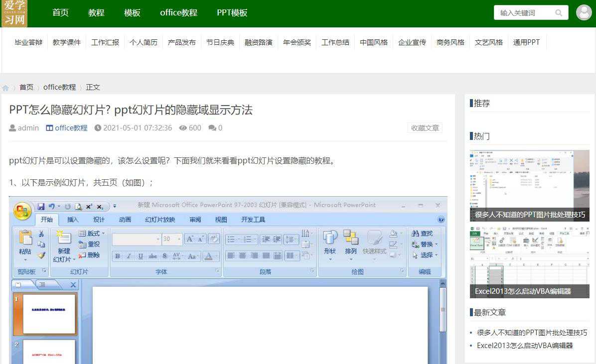Click the Paste (粘贴) icon in ribbon
Image resolution: width=596 pixels, height=364 pixels.
tap(25, 240)
